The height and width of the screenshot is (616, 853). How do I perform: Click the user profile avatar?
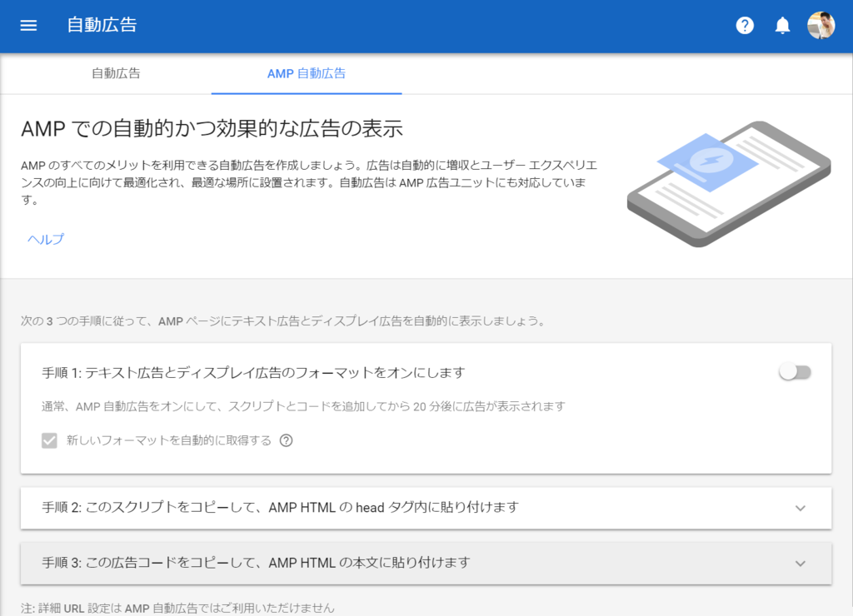(821, 25)
